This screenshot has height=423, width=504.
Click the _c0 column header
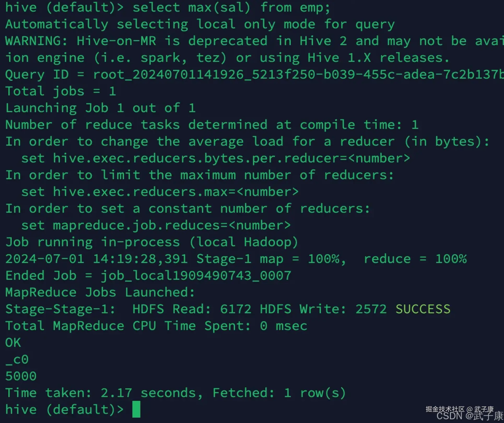(x=17, y=360)
